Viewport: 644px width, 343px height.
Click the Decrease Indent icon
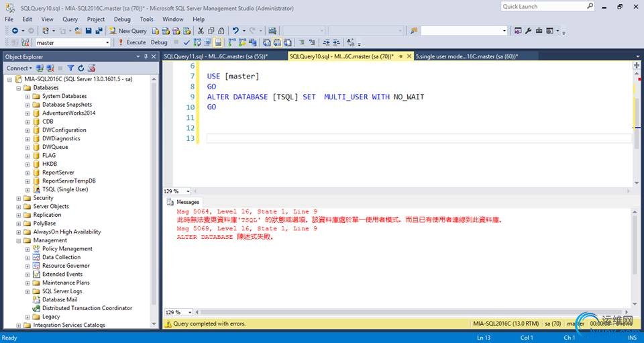tap(326, 42)
